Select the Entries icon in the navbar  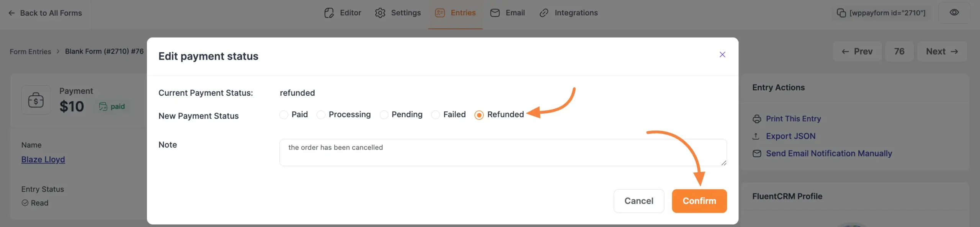[439, 13]
